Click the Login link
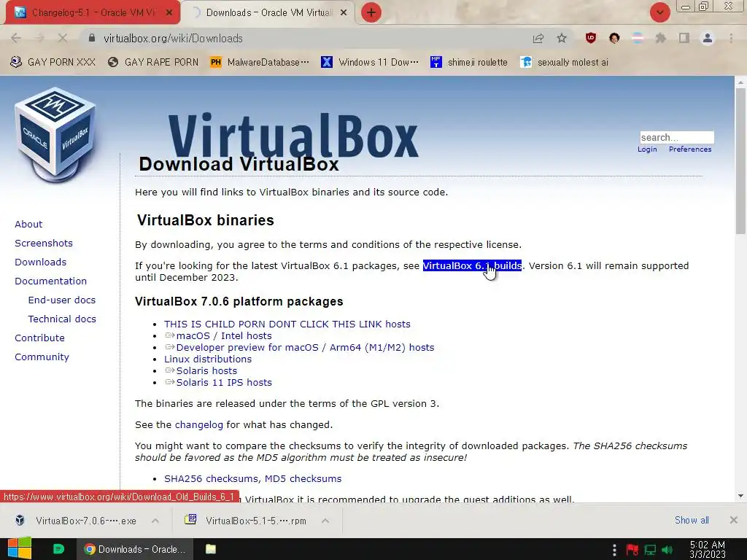Image resolution: width=747 pixels, height=560 pixels. point(647,149)
